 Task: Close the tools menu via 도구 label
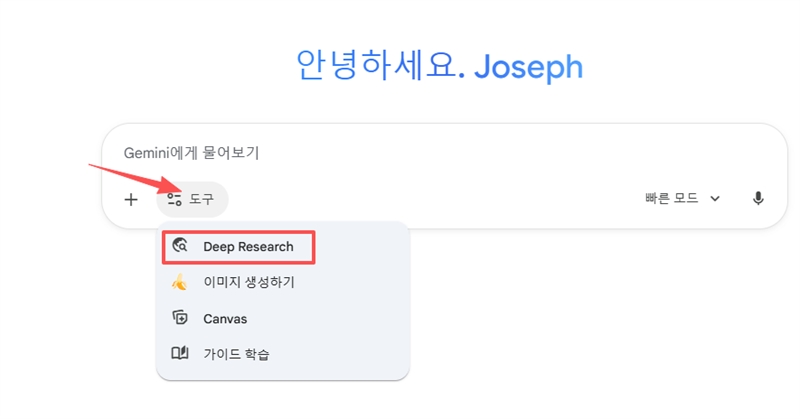coord(202,199)
